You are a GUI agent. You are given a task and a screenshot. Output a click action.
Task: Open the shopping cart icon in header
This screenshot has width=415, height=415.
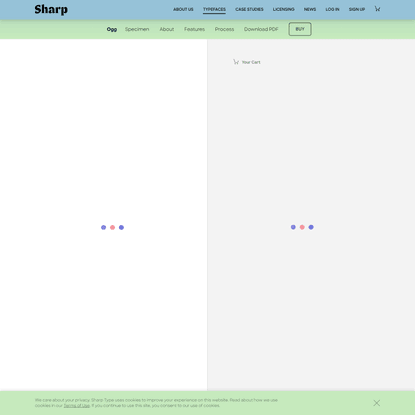pos(377,9)
